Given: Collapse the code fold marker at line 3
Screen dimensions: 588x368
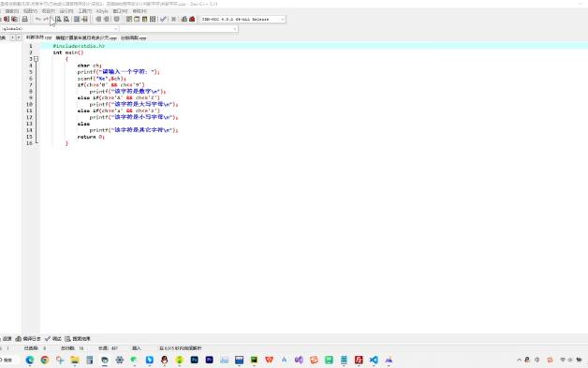Looking at the screenshot, I should tap(36, 59).
